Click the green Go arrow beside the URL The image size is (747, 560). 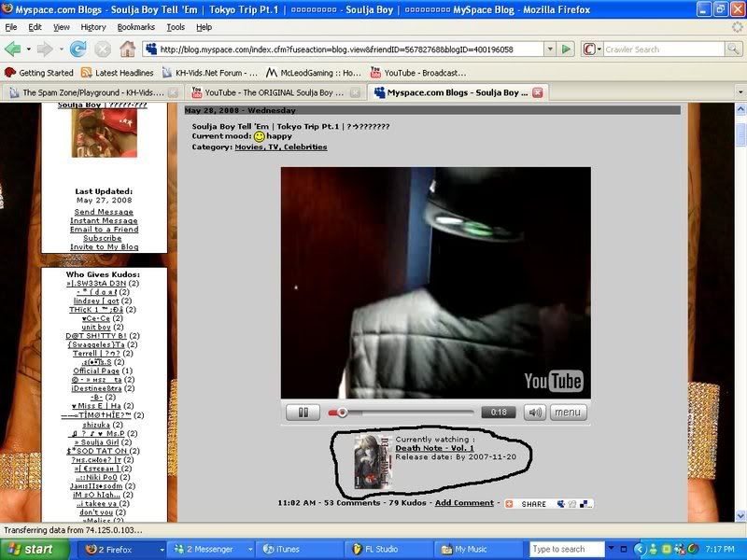pyautogui.click(x=566, y=49)
